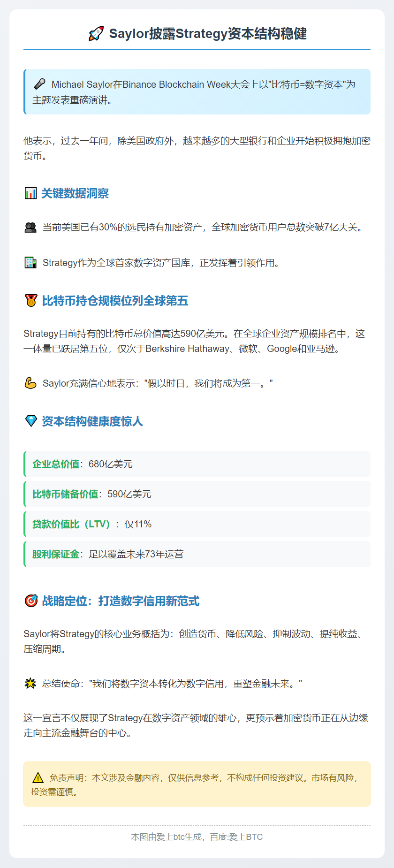The width and height of the screenshot is (394, 868).
Task: Click the target emoji beside 战略定位
Action: click(31, 601)
